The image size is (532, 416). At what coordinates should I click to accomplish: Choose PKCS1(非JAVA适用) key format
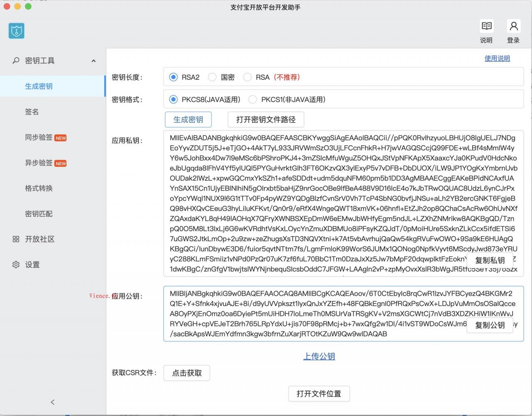(252, 100)
